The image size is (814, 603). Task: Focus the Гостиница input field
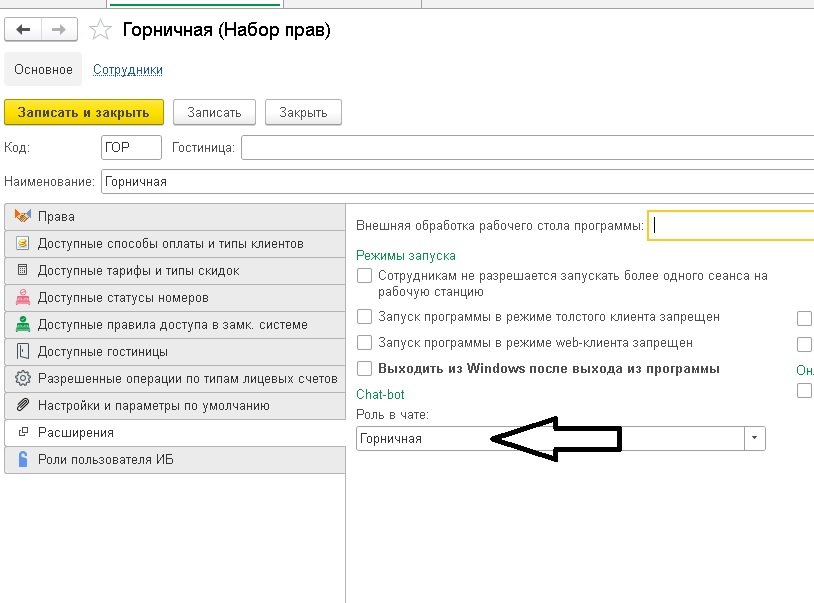click(526, 148)
